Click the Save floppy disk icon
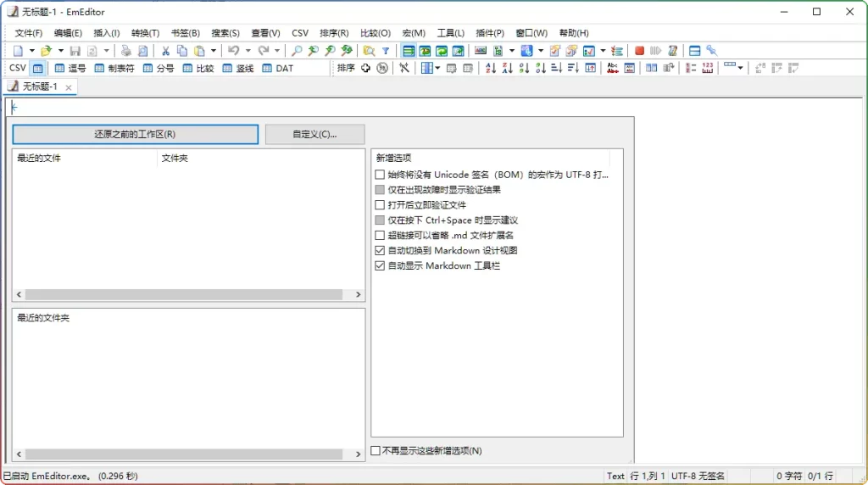This screenshot has height=485, width=868. (x=75, y=51)
